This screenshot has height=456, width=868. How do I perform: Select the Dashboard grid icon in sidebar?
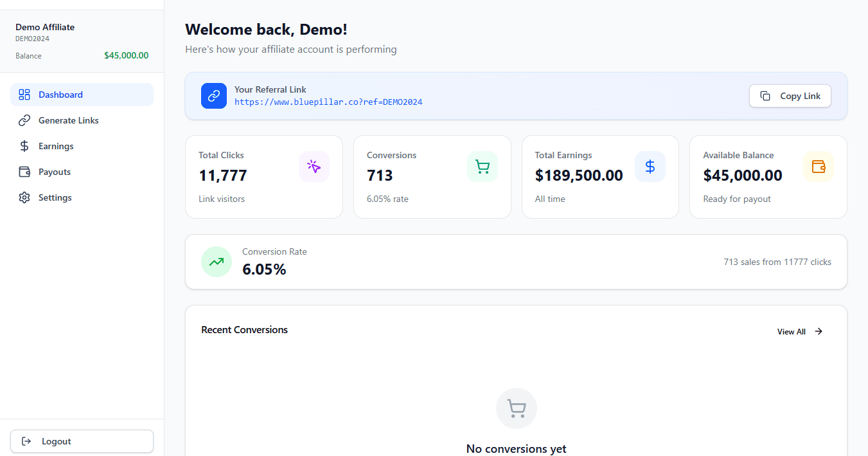click(24, 94)
